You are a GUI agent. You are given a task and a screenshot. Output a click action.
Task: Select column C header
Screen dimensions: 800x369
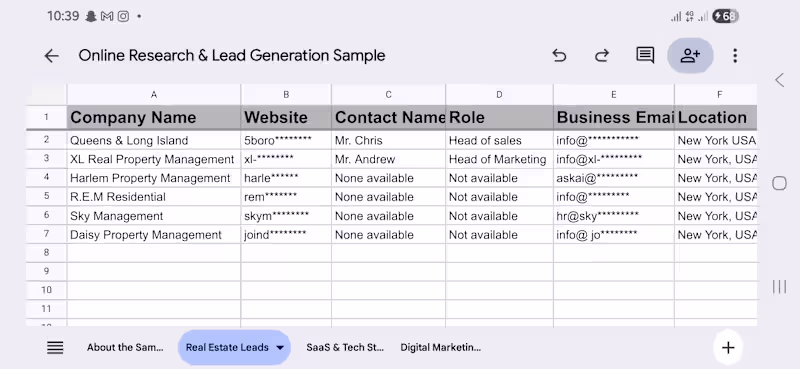[388, 94]
